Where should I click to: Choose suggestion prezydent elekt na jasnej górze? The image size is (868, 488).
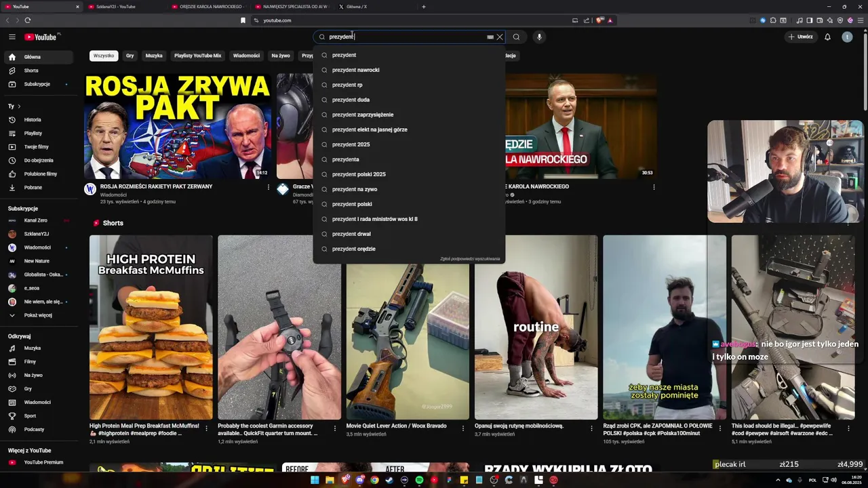(409, 129)
